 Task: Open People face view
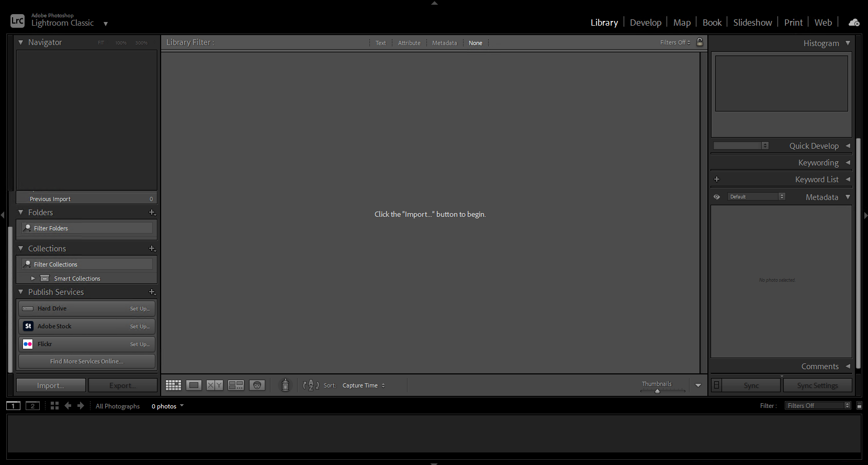tap(257, 385)
